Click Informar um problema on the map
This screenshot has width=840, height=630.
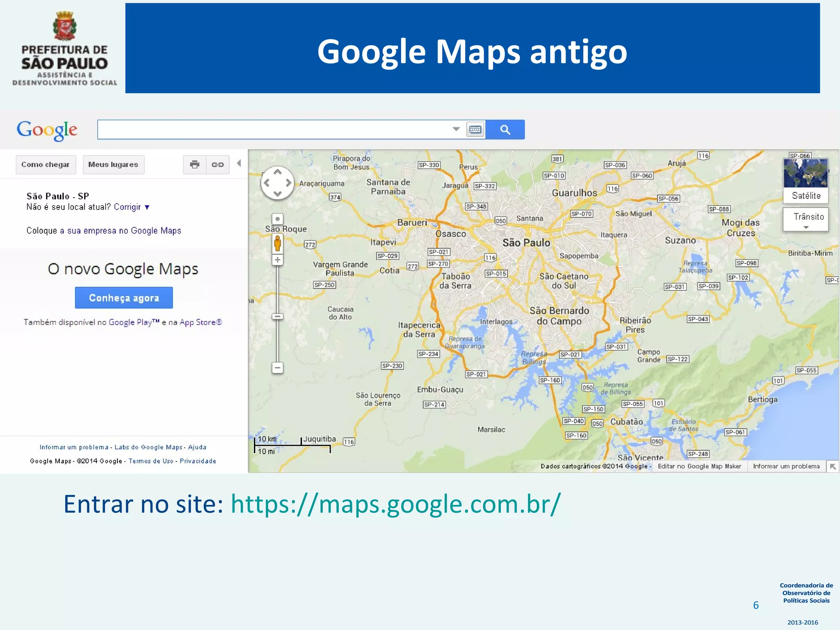click(786, 466)
